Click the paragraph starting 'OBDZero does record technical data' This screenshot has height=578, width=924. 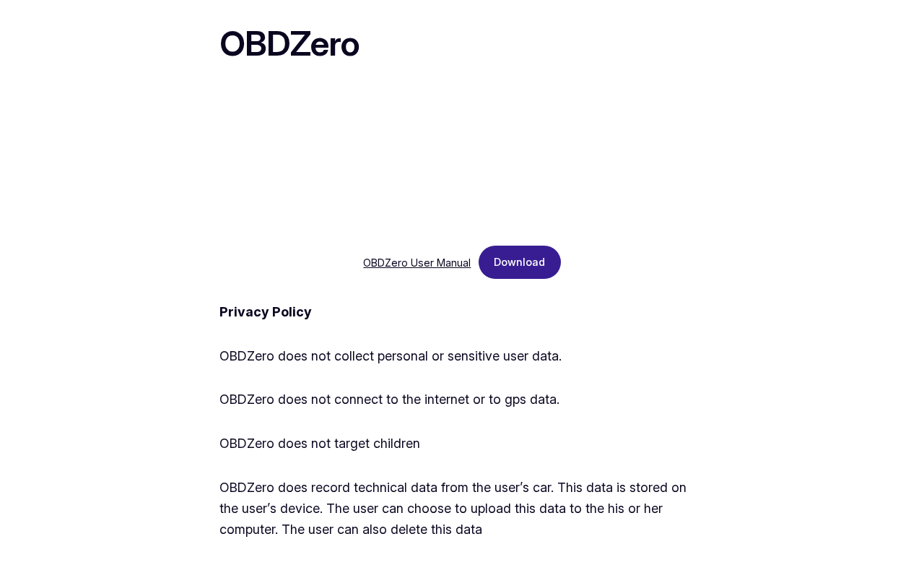coord(453,509)
